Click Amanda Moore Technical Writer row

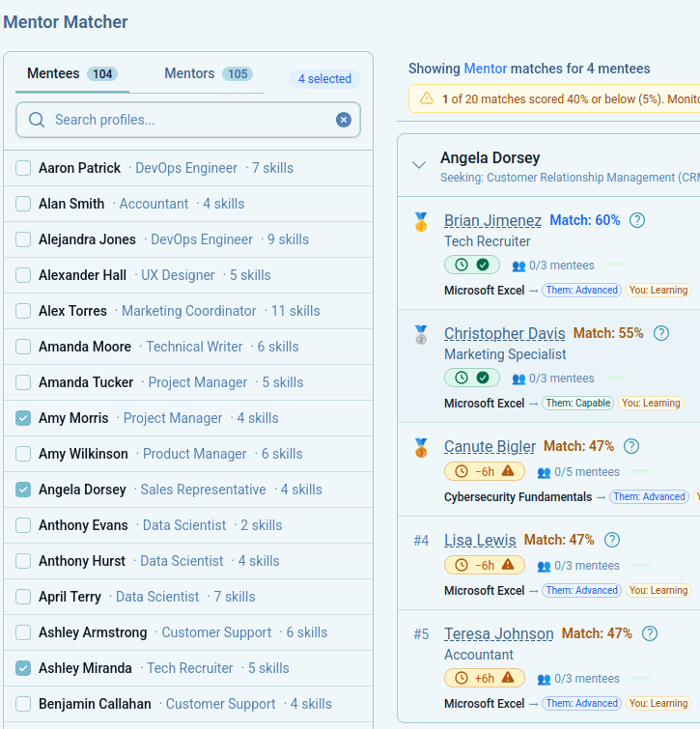188,347
